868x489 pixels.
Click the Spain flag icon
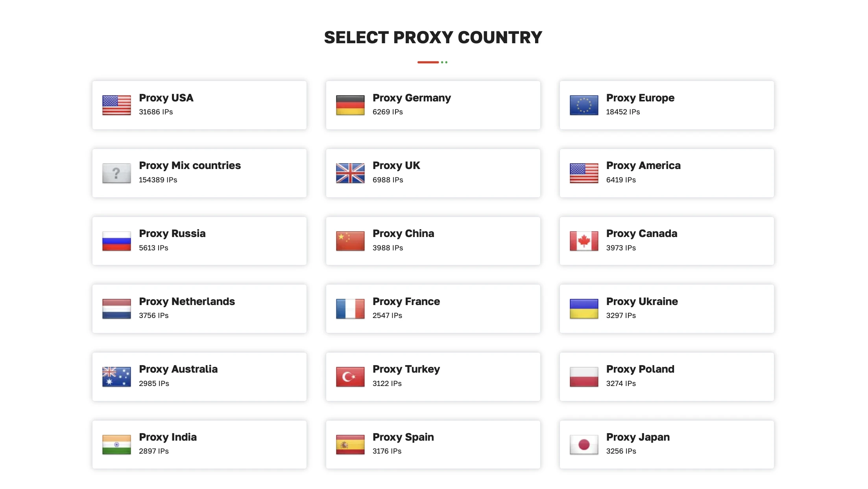pyautogui.click(x=350, y=445)
